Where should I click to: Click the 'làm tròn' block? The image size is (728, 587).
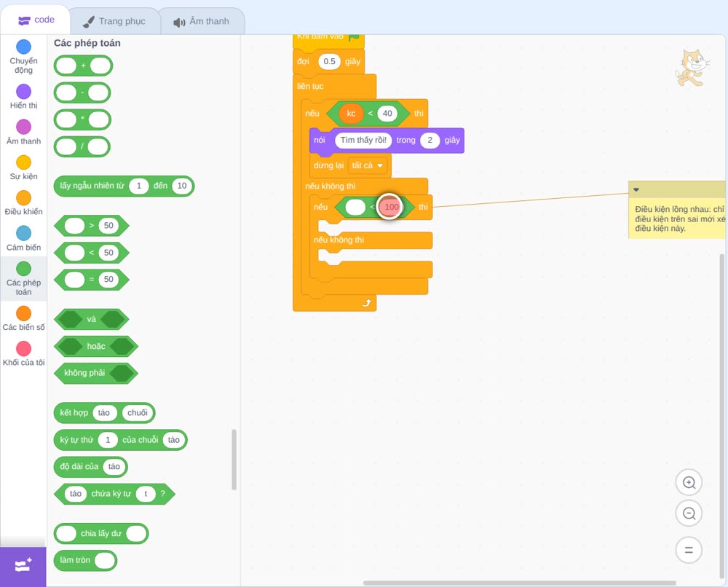coord(85,561)
